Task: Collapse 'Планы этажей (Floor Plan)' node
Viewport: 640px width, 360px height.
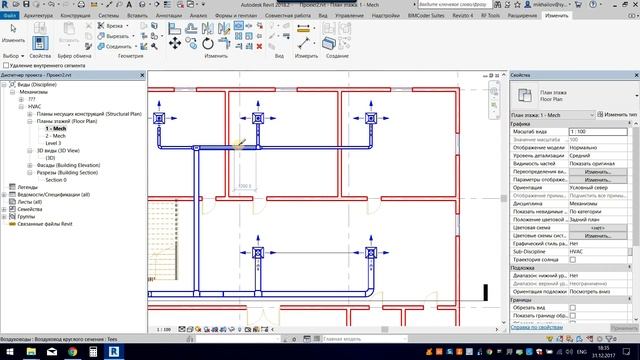Action: [30, 121]
